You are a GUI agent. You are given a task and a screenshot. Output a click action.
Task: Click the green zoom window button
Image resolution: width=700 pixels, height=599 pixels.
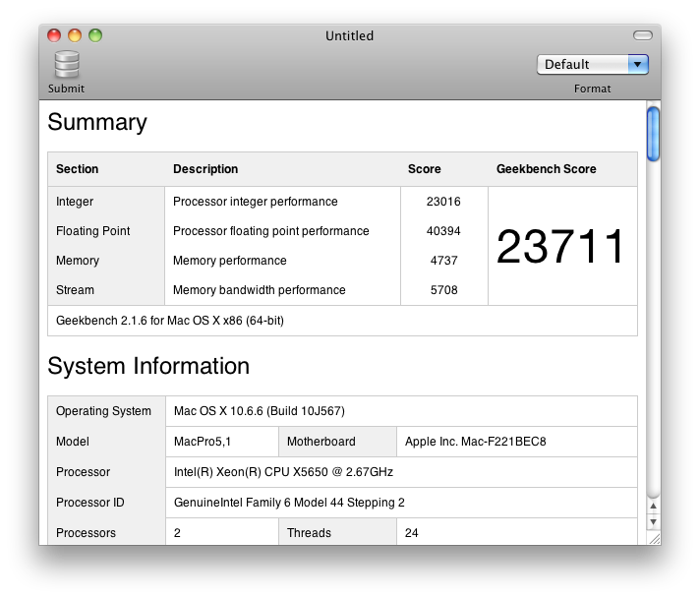click(x=95, y=35)
